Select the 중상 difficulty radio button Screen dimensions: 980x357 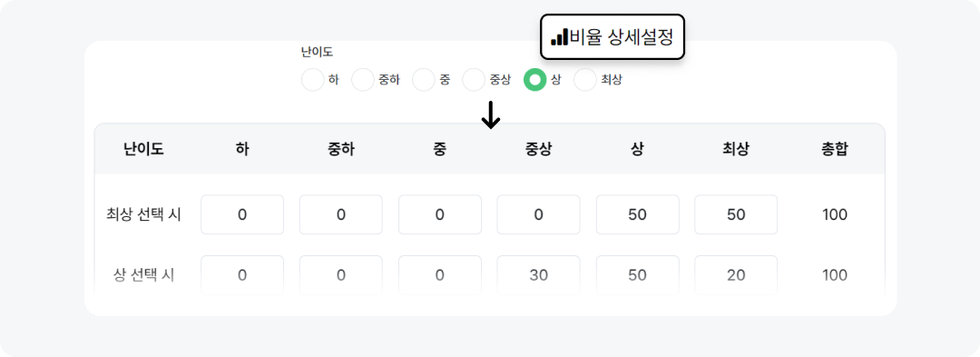point(473,80)
